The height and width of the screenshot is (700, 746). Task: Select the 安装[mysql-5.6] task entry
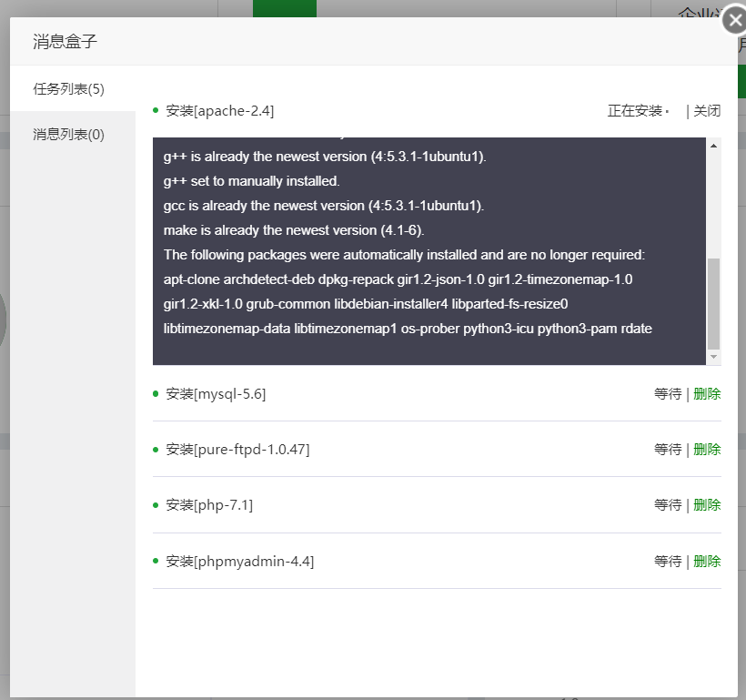coord(216,394)
